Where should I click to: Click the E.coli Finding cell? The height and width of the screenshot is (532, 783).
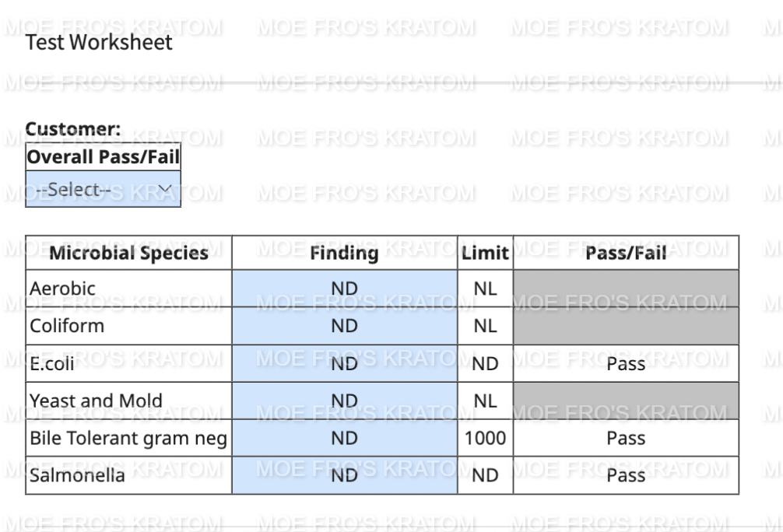pyautogui.click(x=344, y=363)
